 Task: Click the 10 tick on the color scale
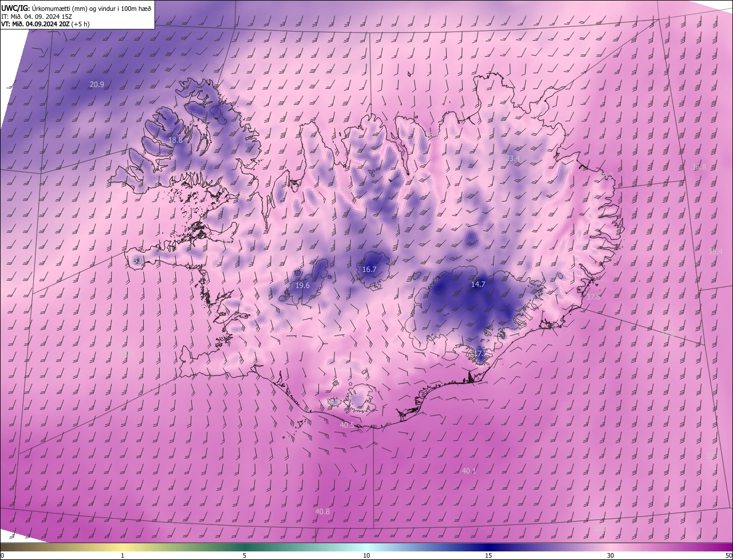click(366, 555)
